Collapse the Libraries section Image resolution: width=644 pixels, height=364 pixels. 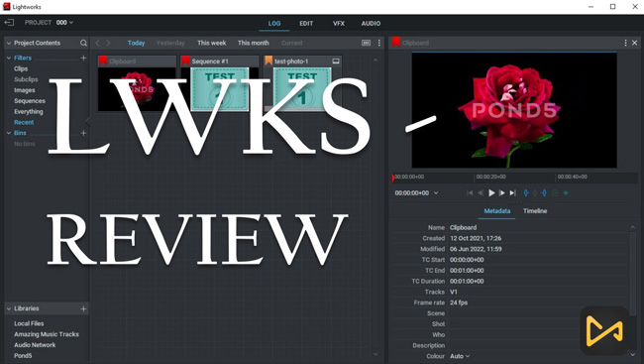pyautogui.click(x=9, y=308)
